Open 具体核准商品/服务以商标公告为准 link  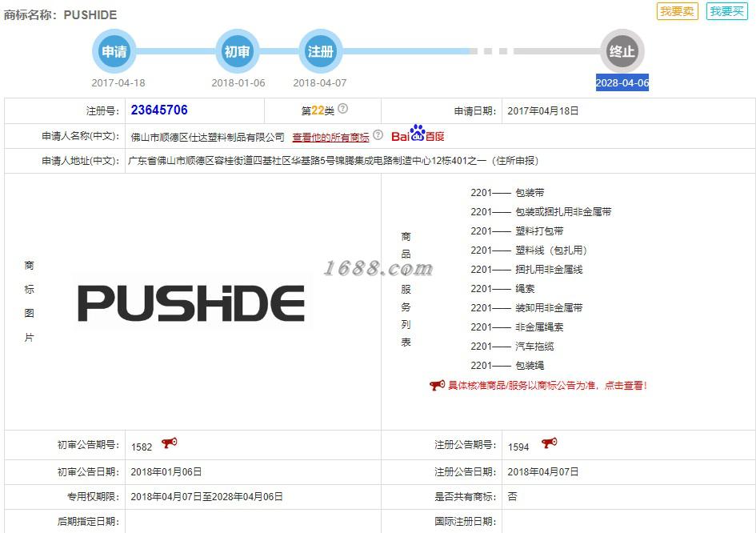pyautogui.click(x=547, y=386)
